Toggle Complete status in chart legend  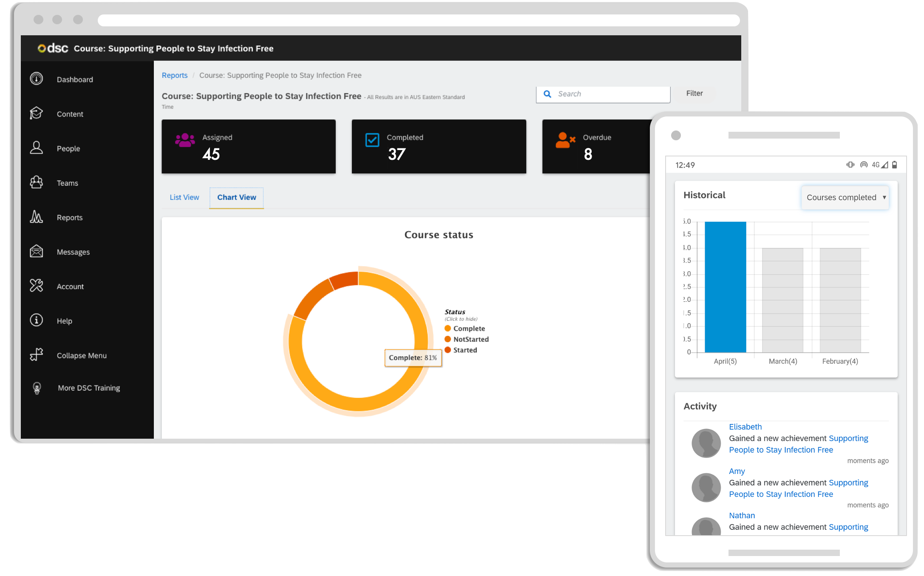pos(468,329)
